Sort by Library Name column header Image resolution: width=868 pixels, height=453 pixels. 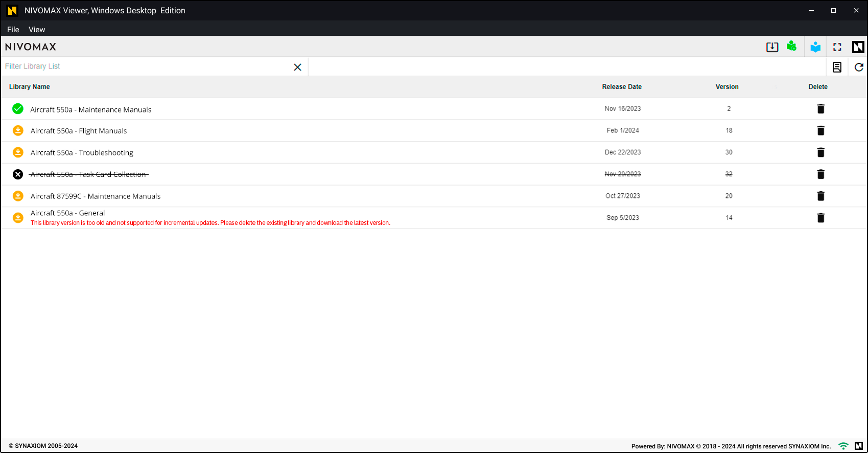coord(30,87)
